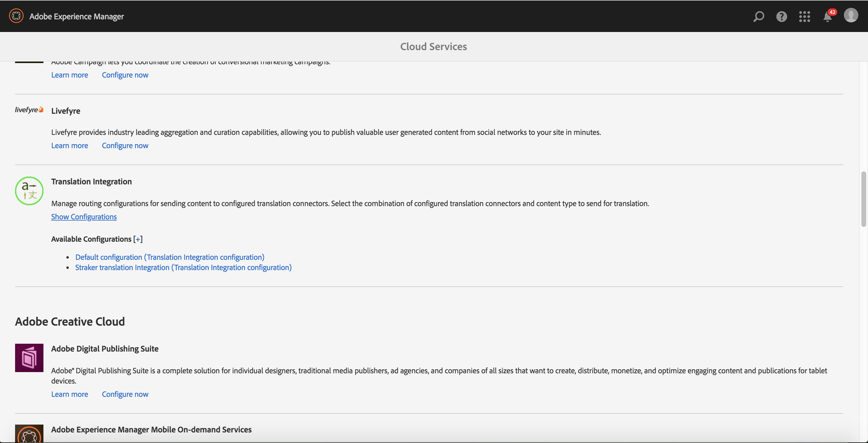Screen dimensions: 868x443
Task: Open the help question mark icon
Action: [781, 16]
